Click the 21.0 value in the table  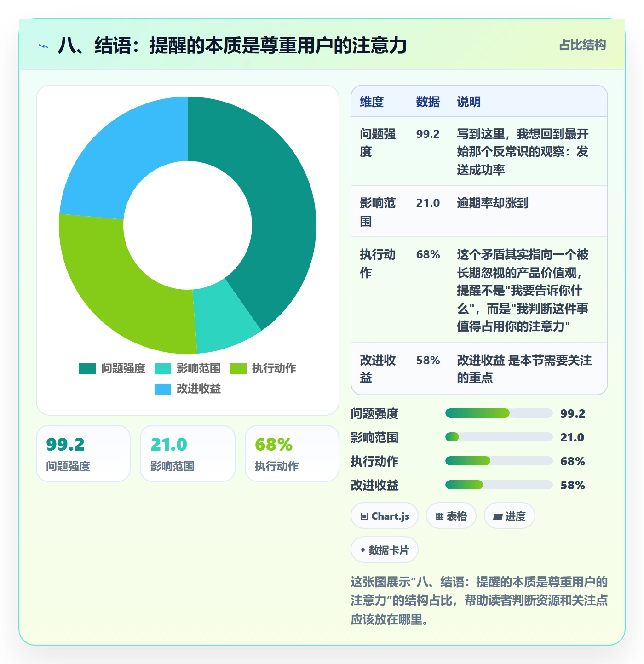pyautogui.click(x=428, y=203)
